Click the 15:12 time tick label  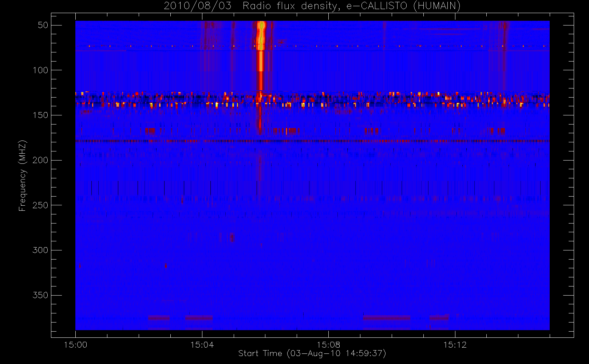(x=455, y=345)
